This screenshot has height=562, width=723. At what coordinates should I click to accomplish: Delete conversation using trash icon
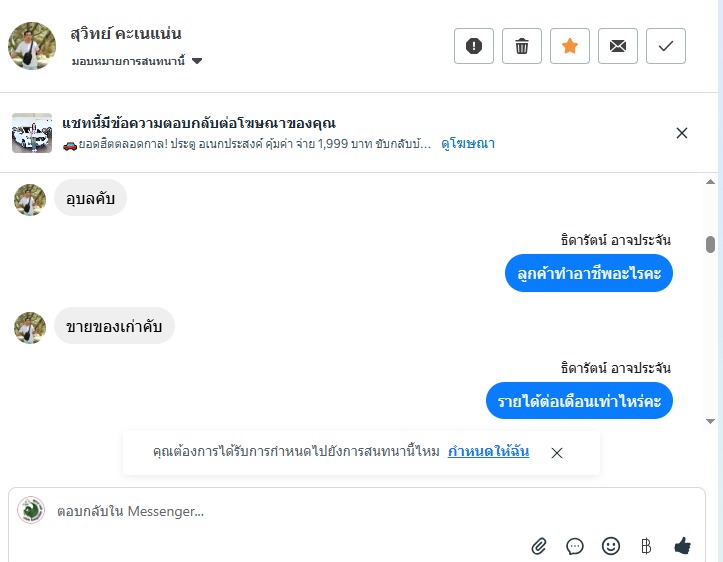[522, 46]
